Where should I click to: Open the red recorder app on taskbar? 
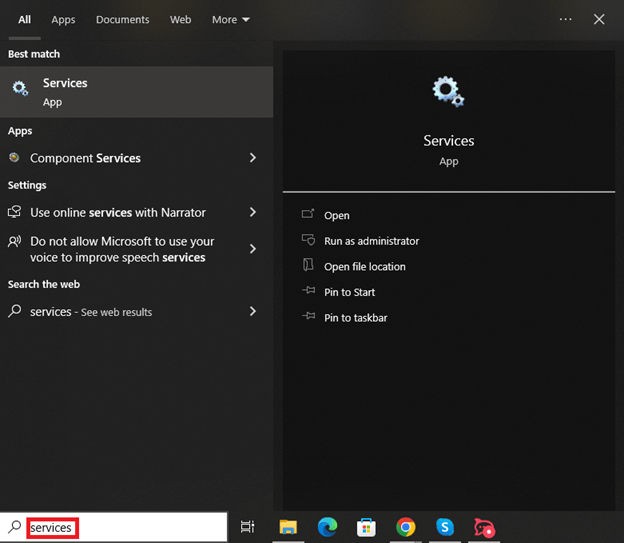click(x=484, y=527)
